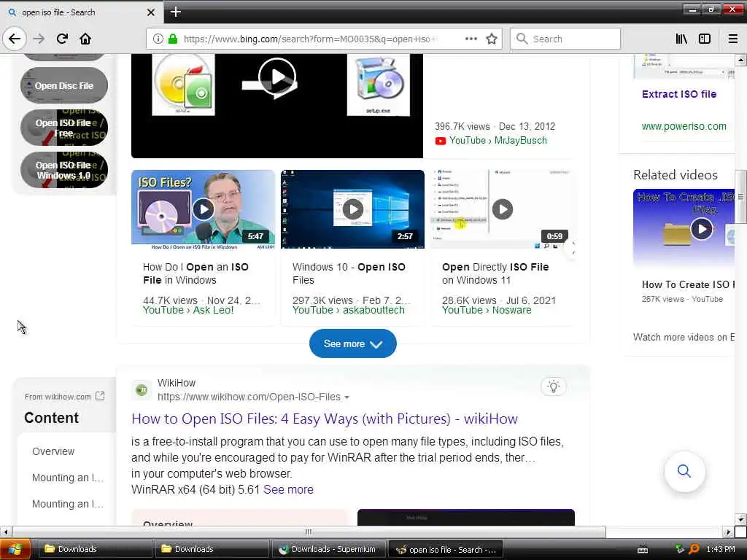Advance video carousel with next arrow
747x560 pixels.
(x=570, y=248)
